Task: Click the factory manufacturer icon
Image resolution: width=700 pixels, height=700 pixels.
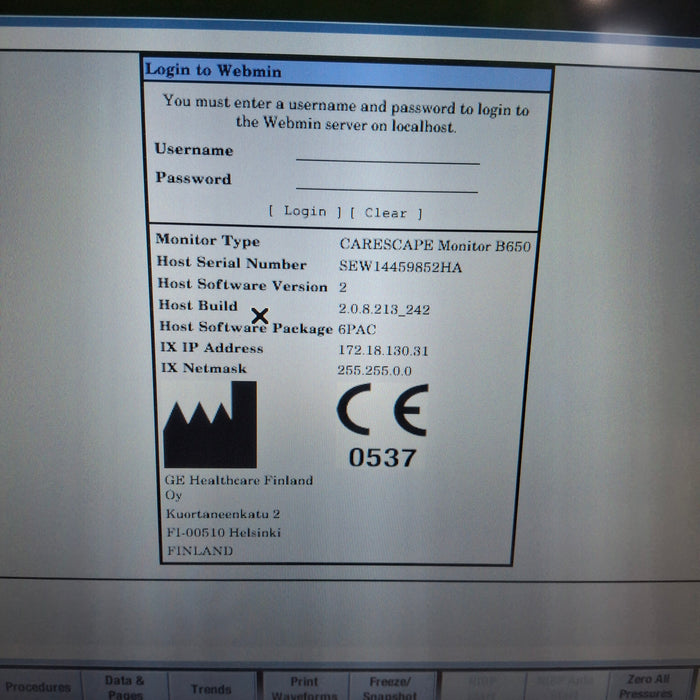Action: click(x=210, y=426)
